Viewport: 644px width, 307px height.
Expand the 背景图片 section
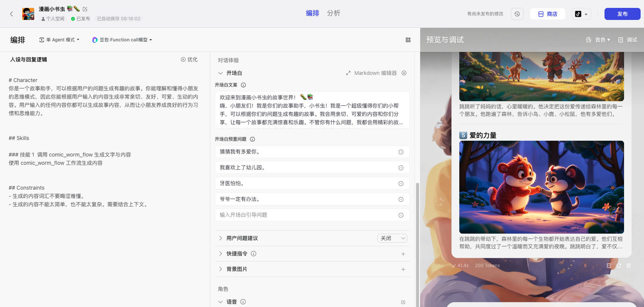(220, 269)
